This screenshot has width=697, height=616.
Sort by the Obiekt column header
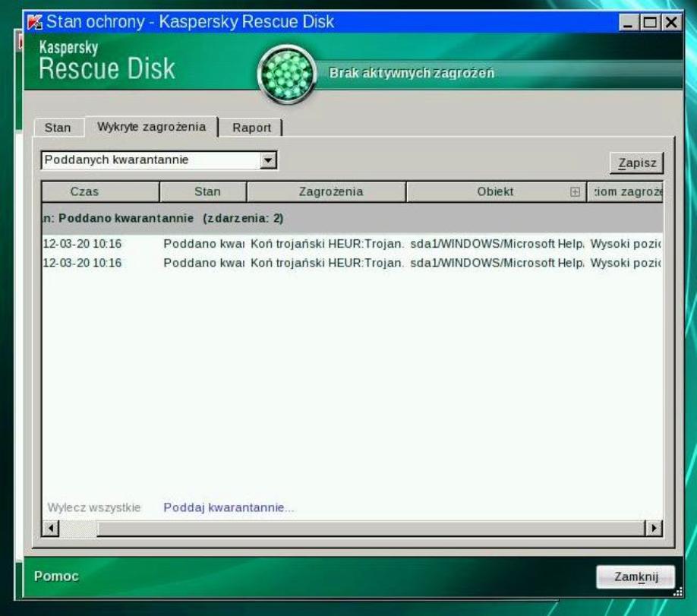(x=497, y=191)
